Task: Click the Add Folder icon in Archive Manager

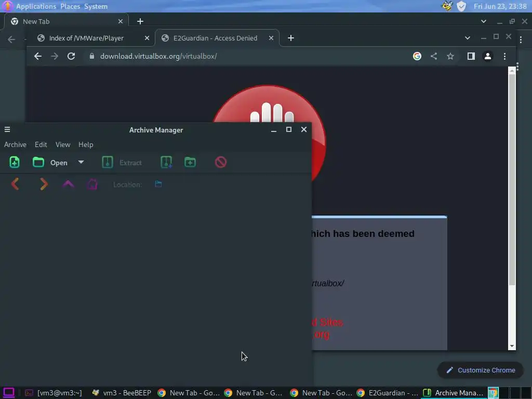Action: click(190, 162)
